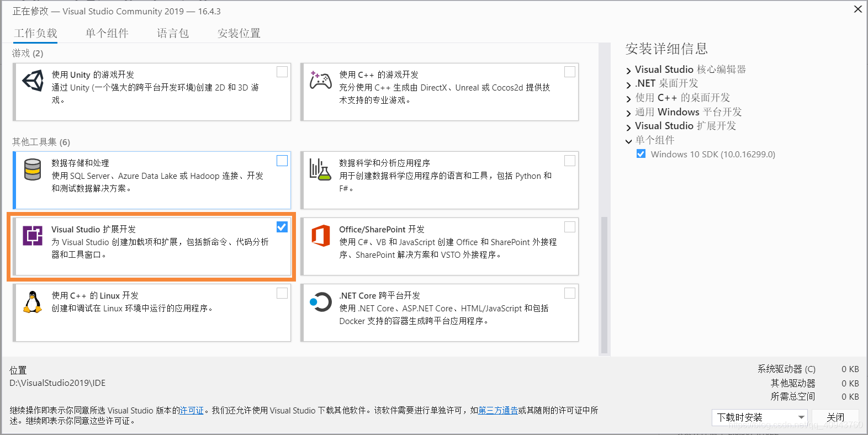The height and width of the screenshot is (435, 868).
Task: Switch to the 语言包 tab
Action: click(173, 33)
